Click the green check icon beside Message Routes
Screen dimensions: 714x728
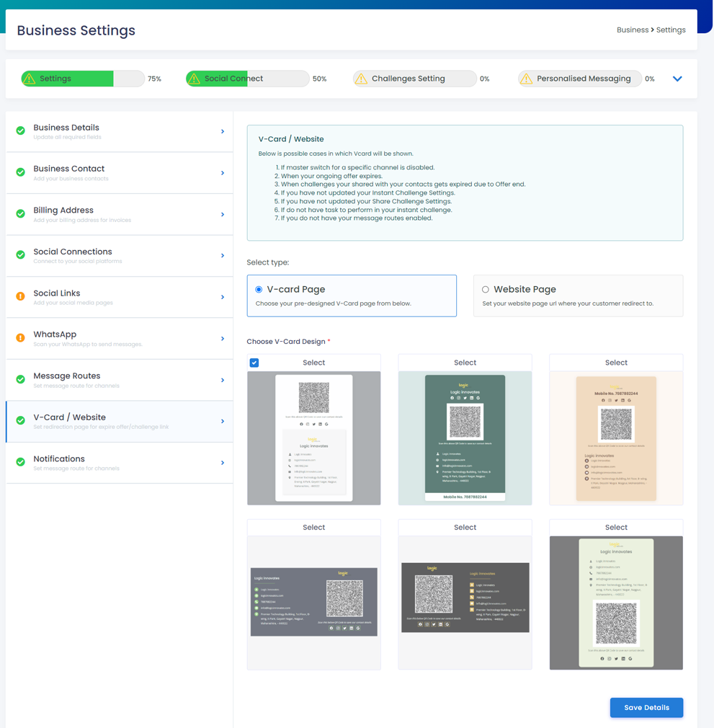pyautogui.click(x=20, y=379)
